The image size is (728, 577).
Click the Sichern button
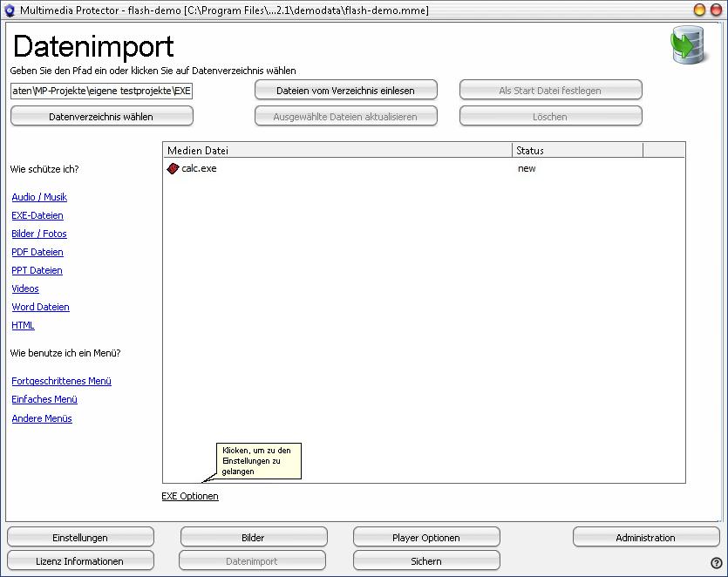(x=426, y=560)
